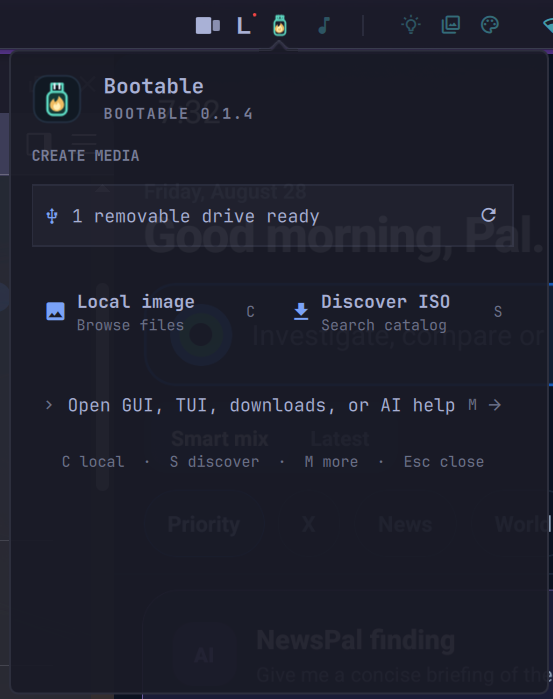Click the USB symbol beside drive status

(52, 216)
